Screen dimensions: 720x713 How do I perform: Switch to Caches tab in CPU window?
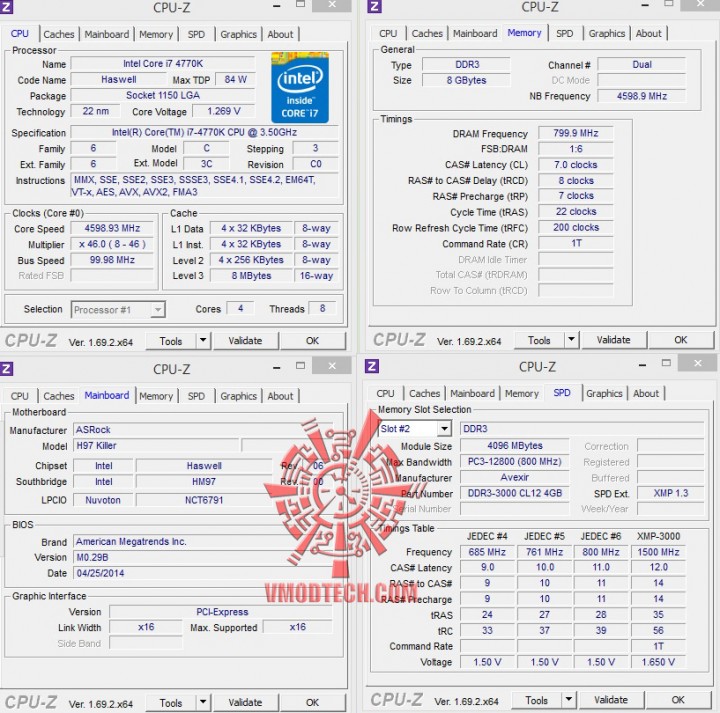59,34
